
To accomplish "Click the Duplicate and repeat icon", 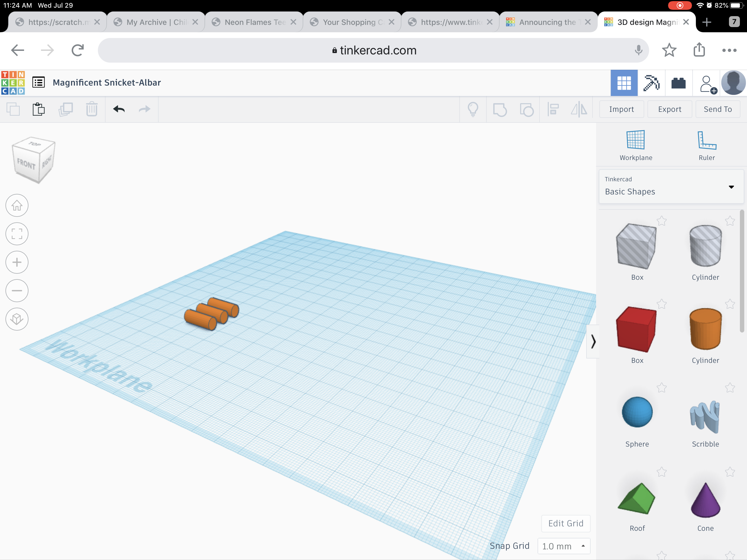I will click(x=66, y=109).
